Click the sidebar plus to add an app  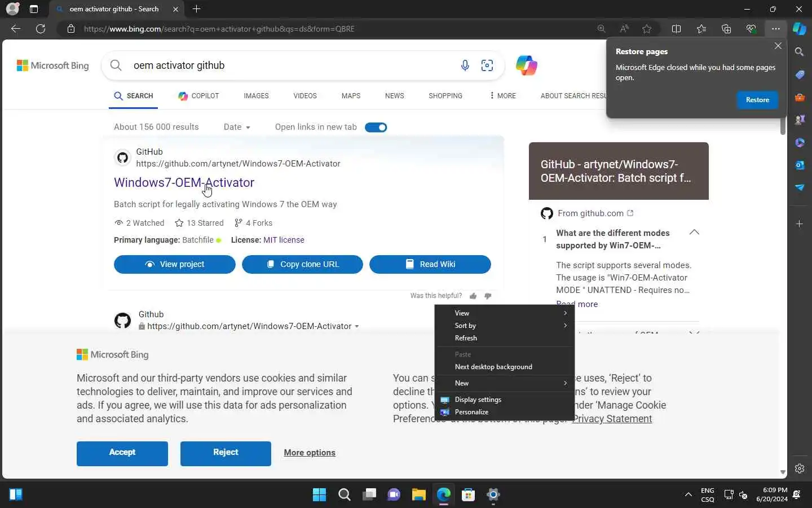pyautogui.click(x=800, y=224)
